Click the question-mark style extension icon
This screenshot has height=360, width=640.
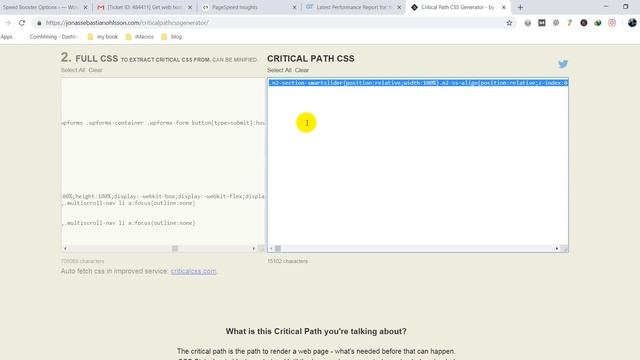[x=569, y=23]
